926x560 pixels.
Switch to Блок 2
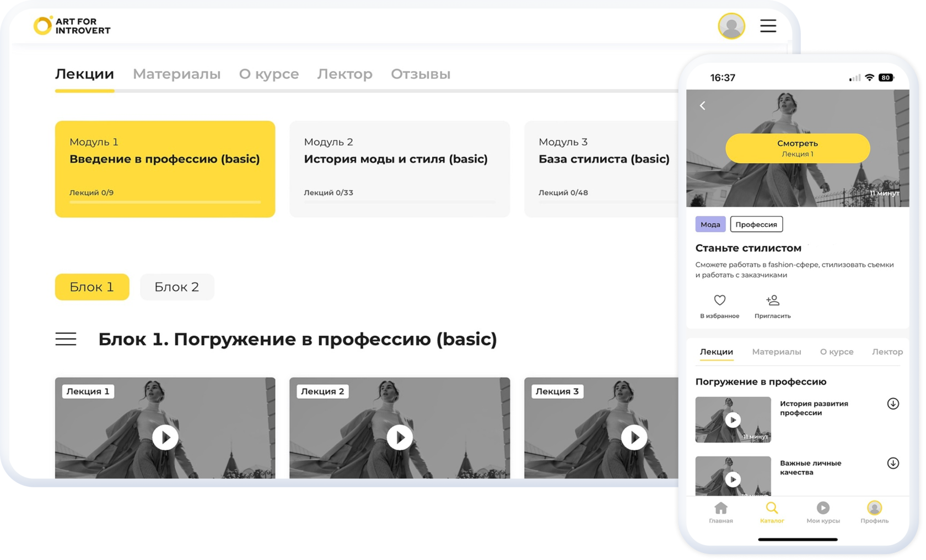(x=177, y=287)
